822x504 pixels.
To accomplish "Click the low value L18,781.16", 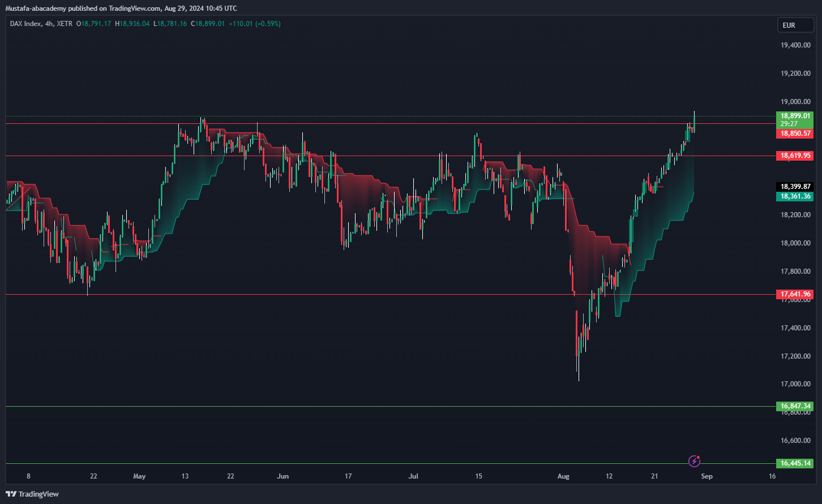I will 170,24.
